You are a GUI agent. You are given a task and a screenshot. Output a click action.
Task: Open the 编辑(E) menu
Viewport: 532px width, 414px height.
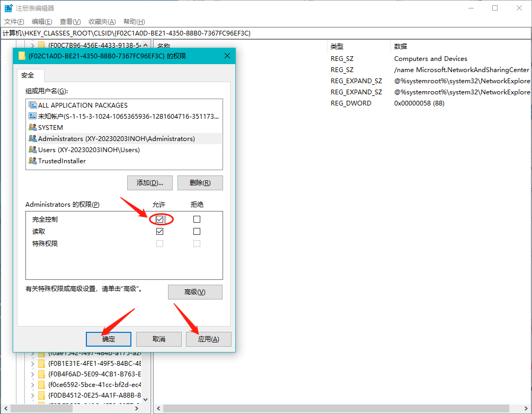(42, 22)
